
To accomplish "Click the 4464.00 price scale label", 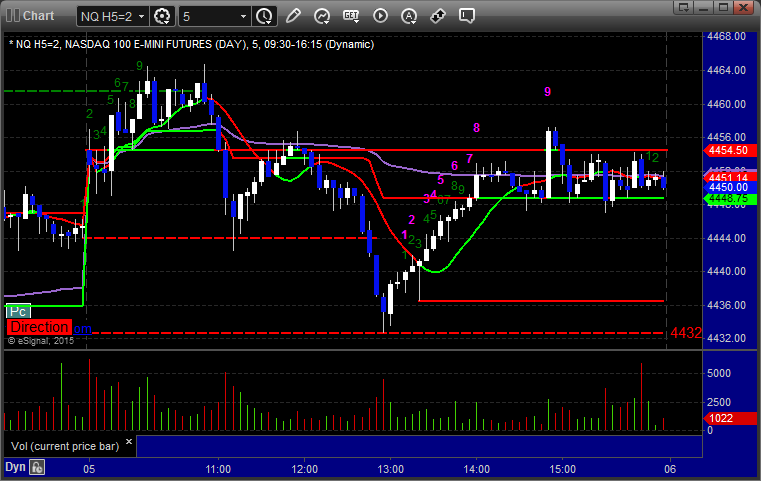I will 727,70.
